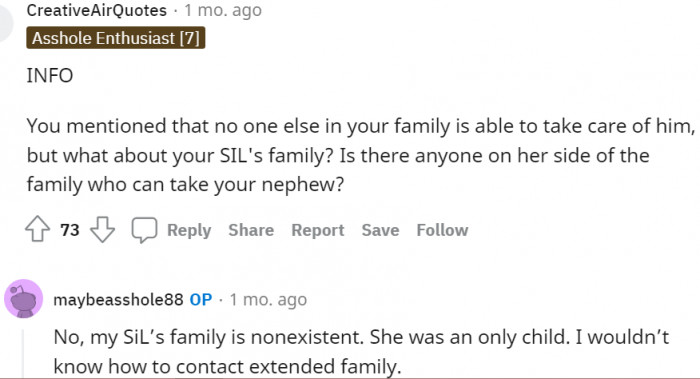The width and height of the screenshot is (700, 379).
Task: Save the comment for later
Action: click(x=380, y=230)
